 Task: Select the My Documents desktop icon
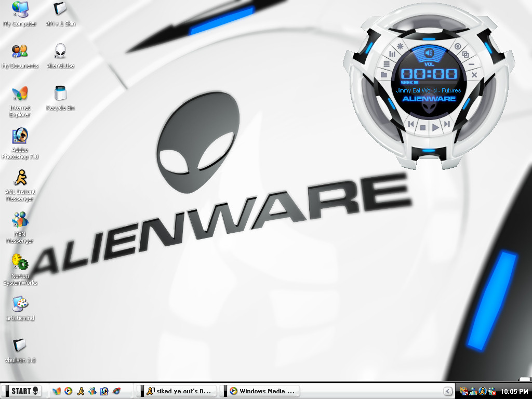tap(20, 56)
